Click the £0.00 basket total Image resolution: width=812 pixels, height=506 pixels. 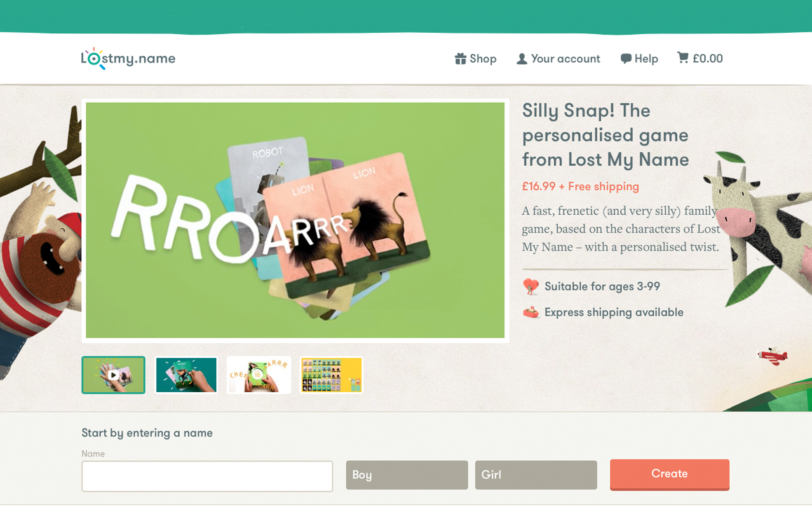[x=708, y=59]
